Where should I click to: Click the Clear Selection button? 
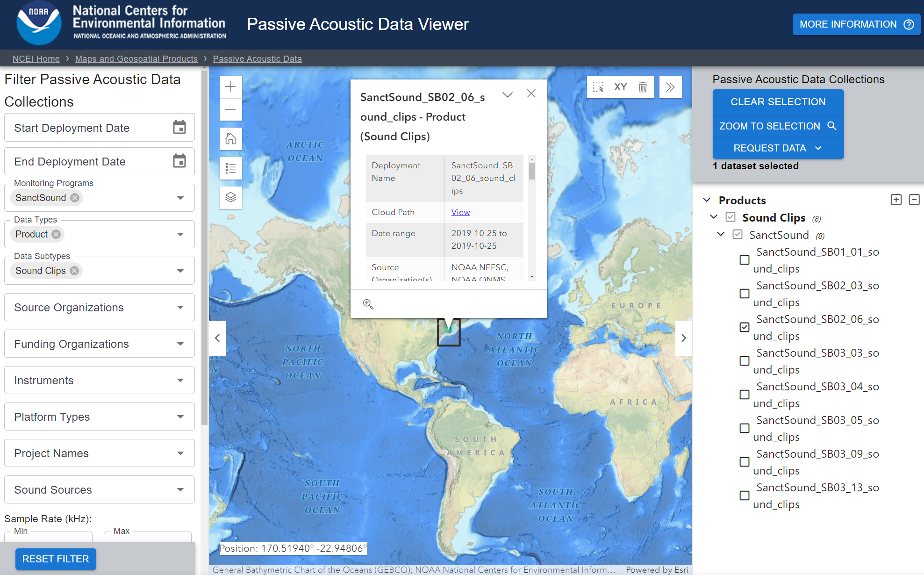pyautogui.click(x=778, y=102)
